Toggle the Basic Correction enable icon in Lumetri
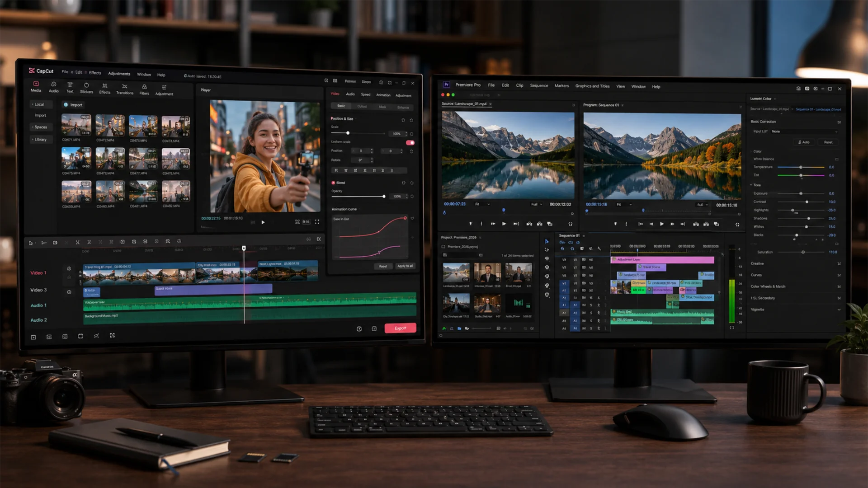Screen dimensions: 868x488 (x=839, y=122)
